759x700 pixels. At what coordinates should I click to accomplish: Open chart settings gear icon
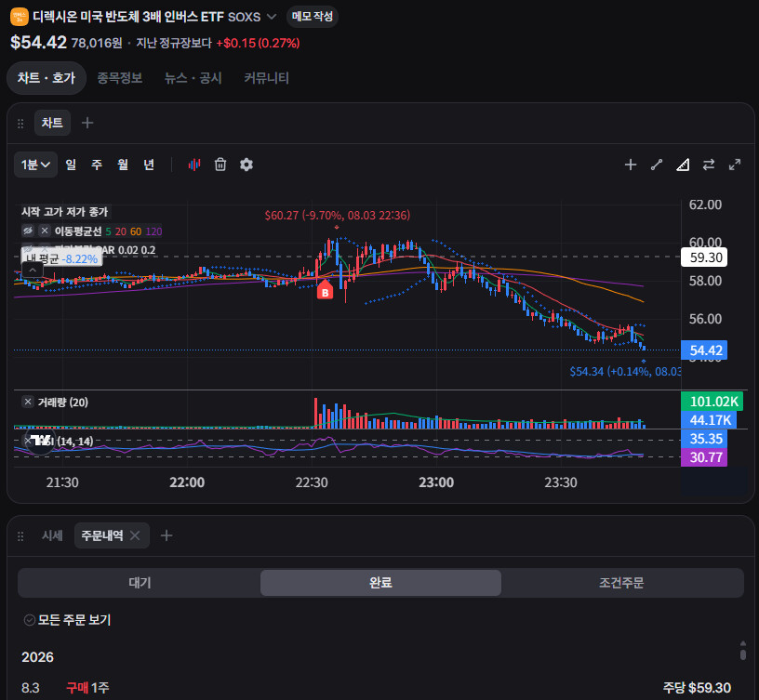[246, 165]
